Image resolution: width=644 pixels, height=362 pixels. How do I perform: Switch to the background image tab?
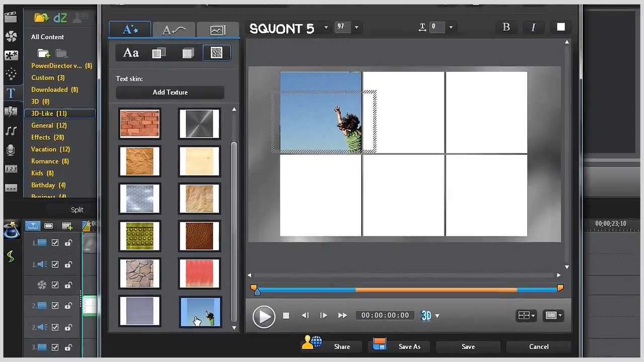[x=218, y=30]
